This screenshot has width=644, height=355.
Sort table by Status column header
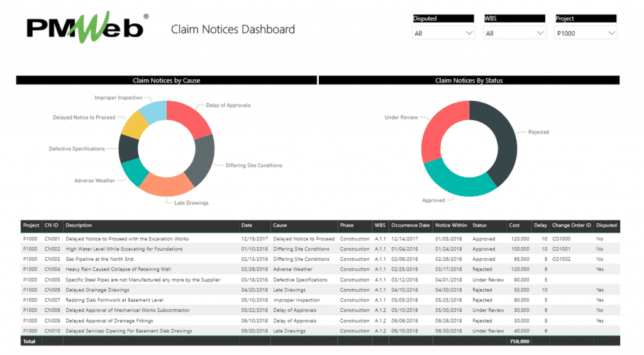[479, 225]
